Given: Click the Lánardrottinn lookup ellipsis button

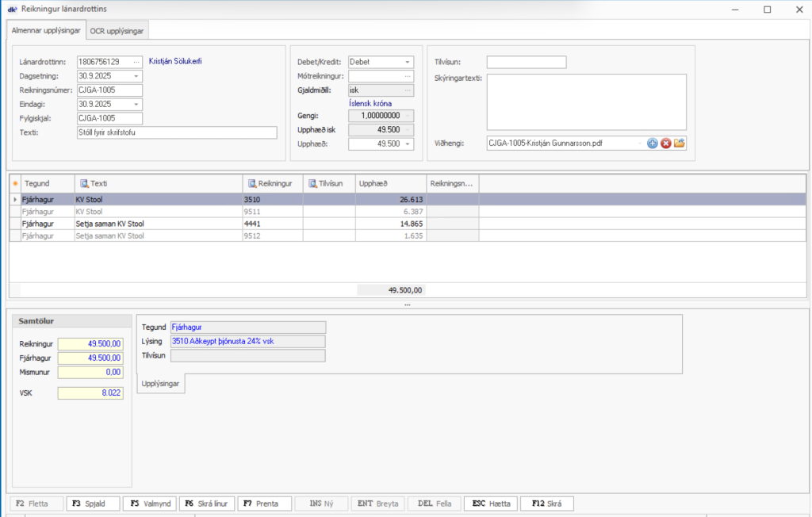Looking at the screenshot, I should (136, 62).
